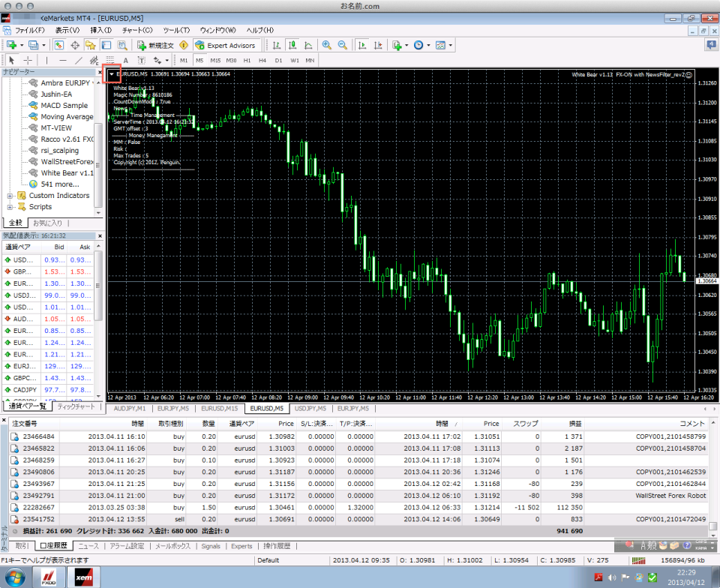The image size is (720, 588).
Task: Click the yellow diamond MetaEditor icon
Action: [x=184, y=45]
